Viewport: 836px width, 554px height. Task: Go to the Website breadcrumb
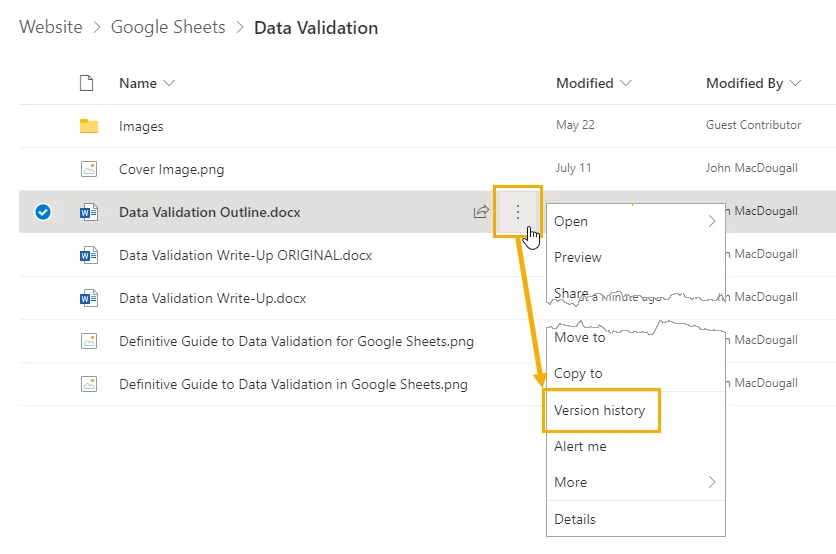(51, 27)
